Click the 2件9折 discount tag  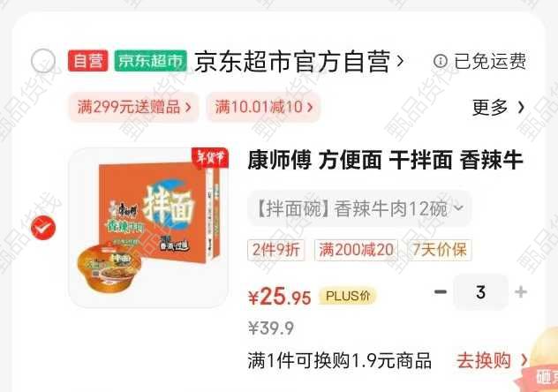[276, 250]
